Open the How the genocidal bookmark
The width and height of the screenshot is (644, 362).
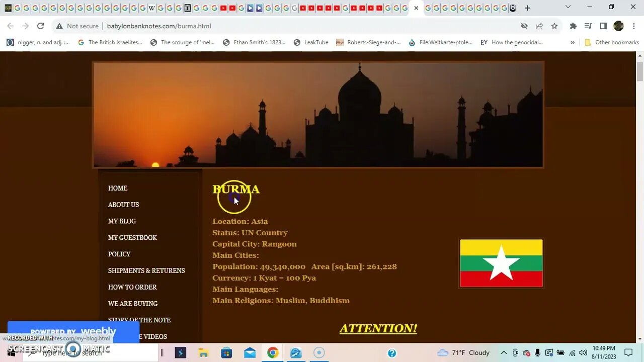pos(512,43)
